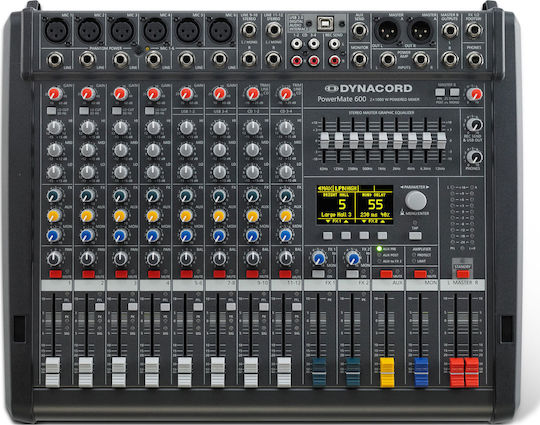Adjust channel 2 MID EQ knob
This screenshot has width=540, height=425.
[87, 150]
